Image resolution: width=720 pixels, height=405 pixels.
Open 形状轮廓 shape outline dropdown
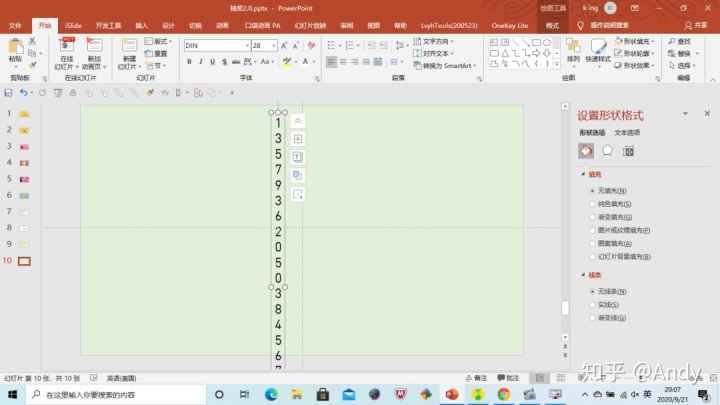click(x=634, y=53)
